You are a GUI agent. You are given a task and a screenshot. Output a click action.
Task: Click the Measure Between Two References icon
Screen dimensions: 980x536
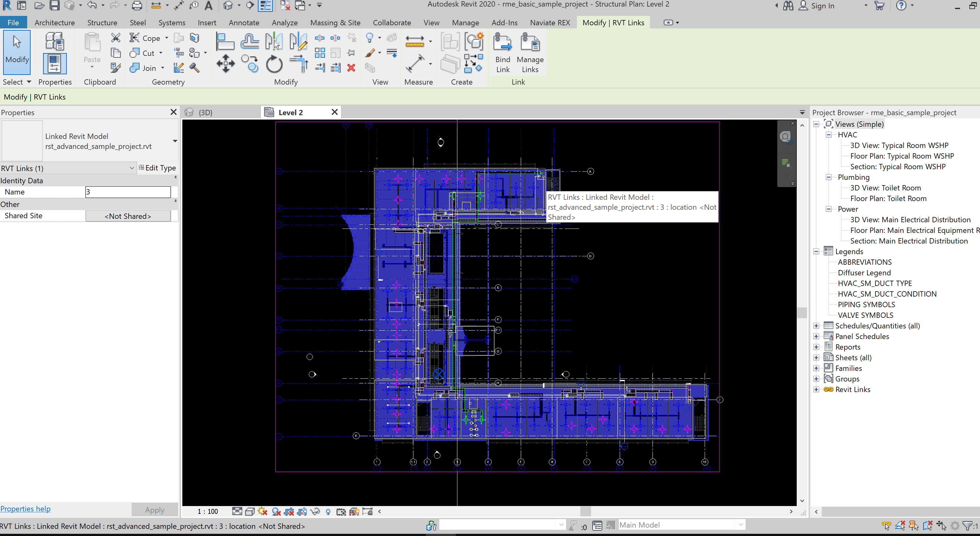pyautogui.click(x=415, y=41)
